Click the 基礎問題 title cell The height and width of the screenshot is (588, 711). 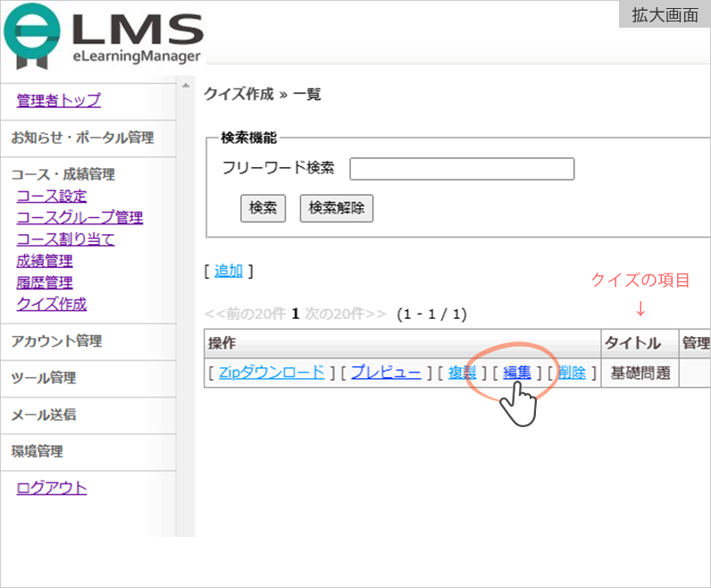(x=640, y=373)
